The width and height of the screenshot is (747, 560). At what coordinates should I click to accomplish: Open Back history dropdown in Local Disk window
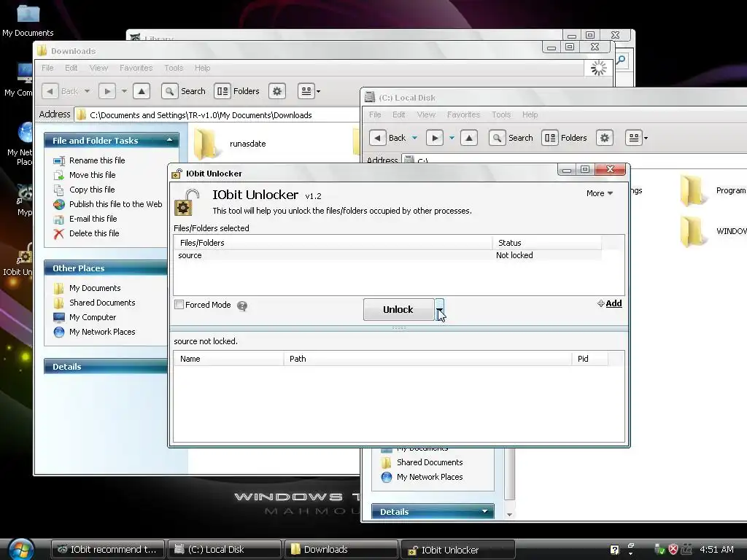414,138
